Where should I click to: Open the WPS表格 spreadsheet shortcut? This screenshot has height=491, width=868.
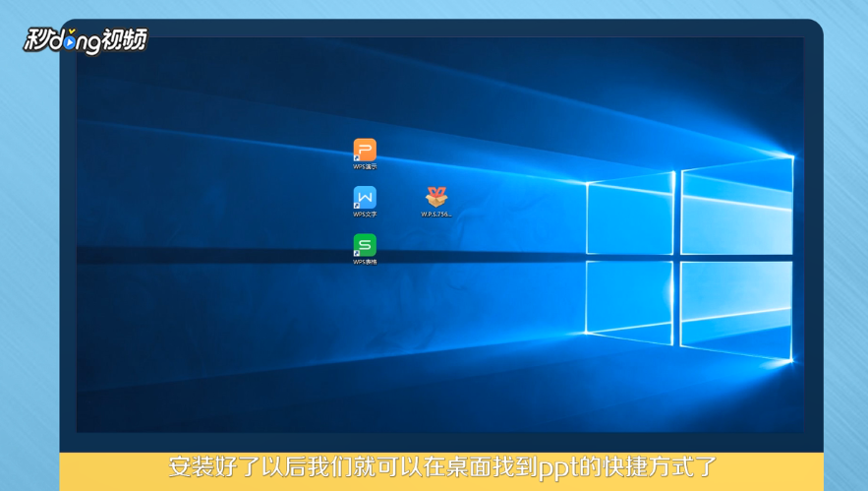tap(365, 245)
